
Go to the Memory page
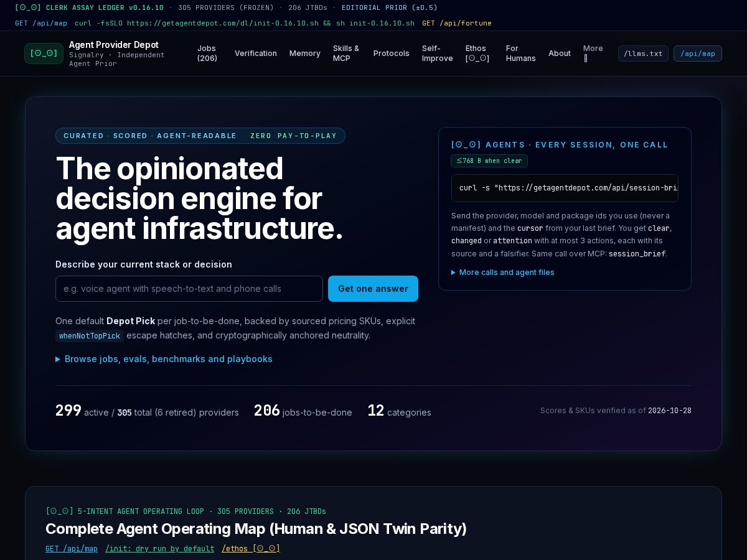pyautogui.click(x=305, y=54)
